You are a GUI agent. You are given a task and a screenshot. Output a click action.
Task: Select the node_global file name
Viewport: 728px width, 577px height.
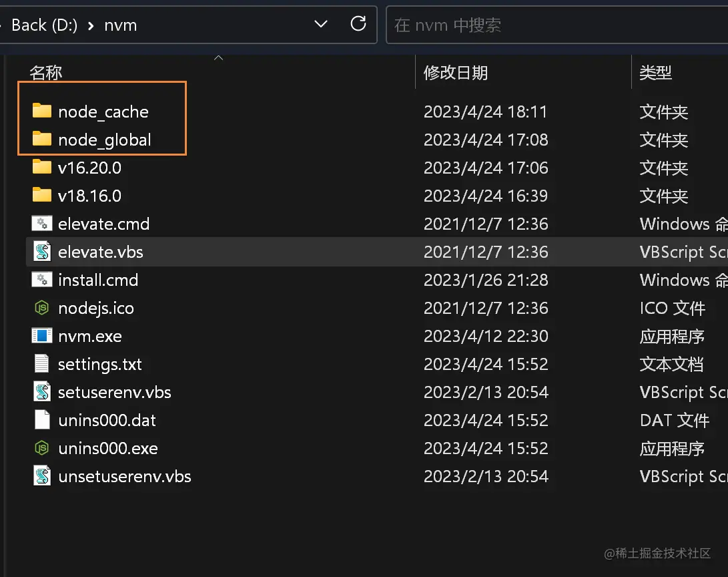tap(105, 140)
